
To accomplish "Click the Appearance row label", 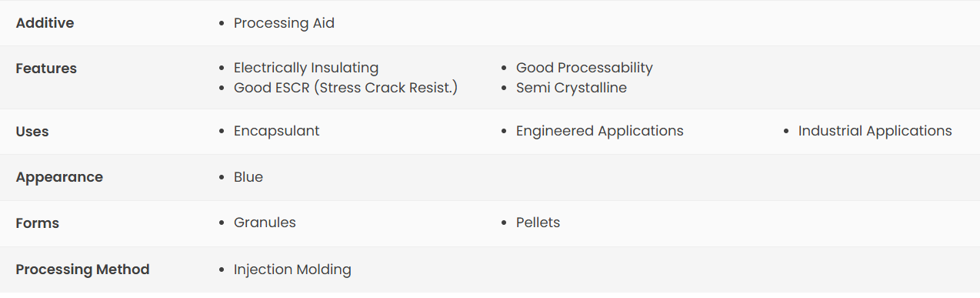I will [x=59, y=177].
